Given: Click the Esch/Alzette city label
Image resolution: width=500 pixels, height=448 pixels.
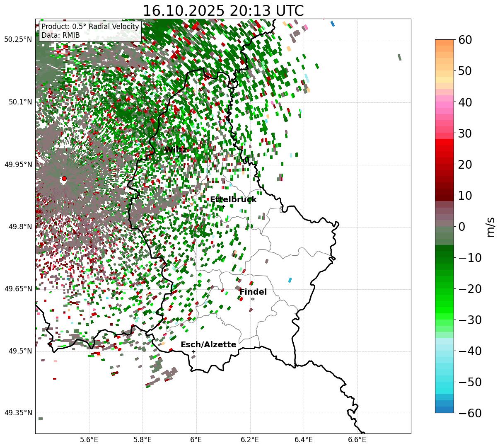Looking at the screenshot, I should pos(208,345).
